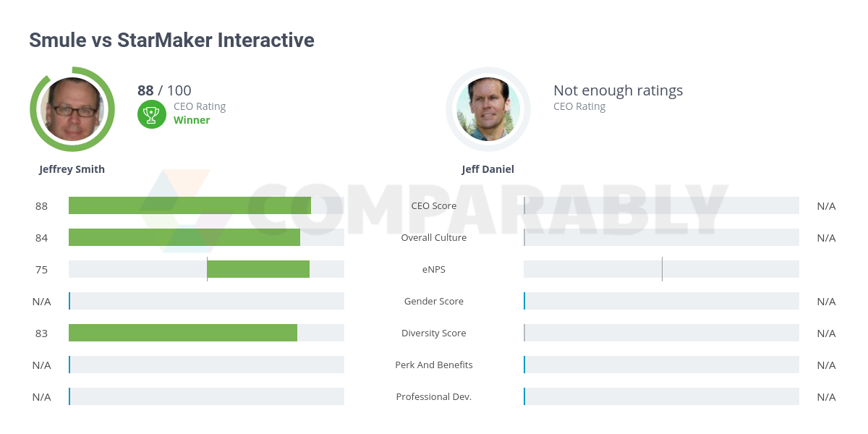The image size is (868, 434).
Task: Click Jeff Daniel's profile photo
Action: (488, 109)
